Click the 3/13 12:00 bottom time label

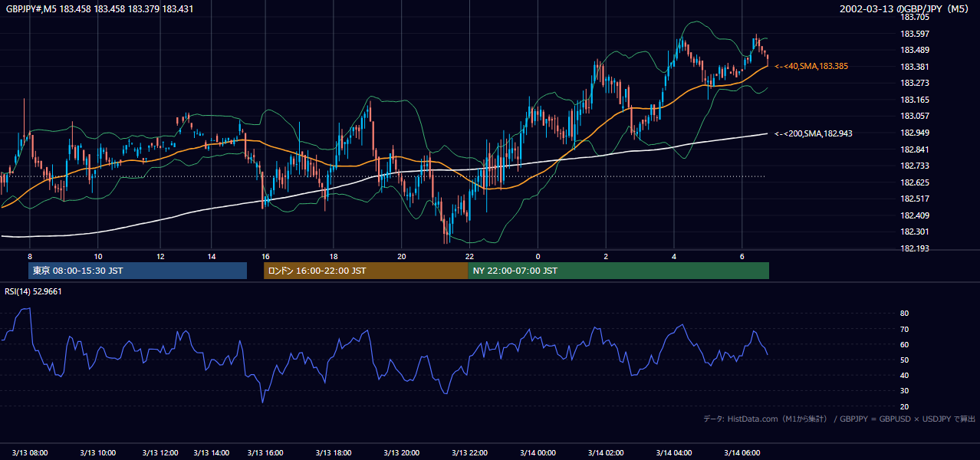160,453
